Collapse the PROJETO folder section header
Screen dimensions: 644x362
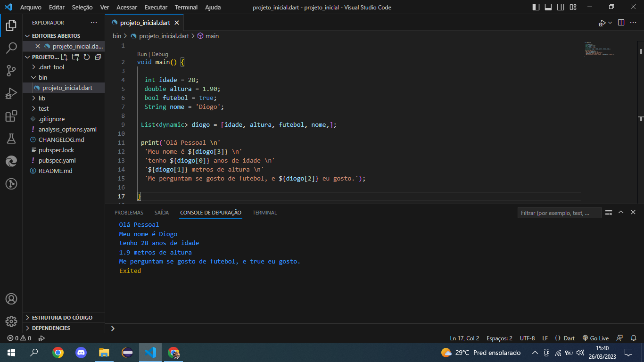tap(42, 57)
